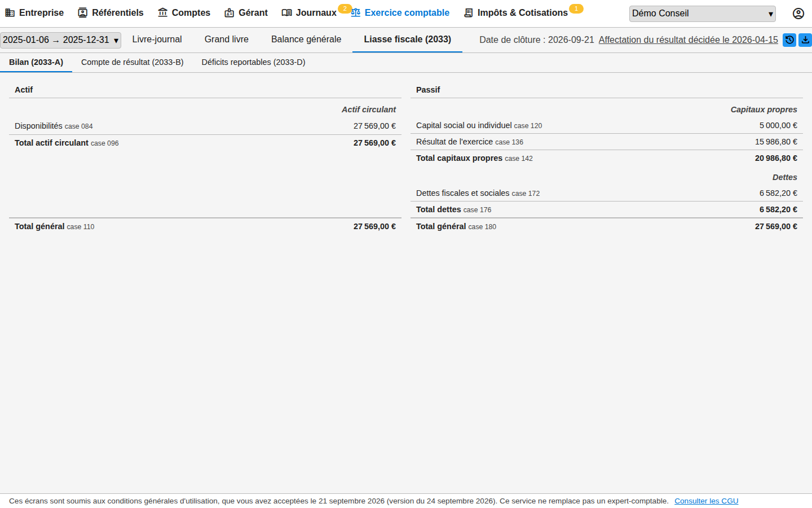Click the blue history icon button
Viewport: 812px width, 508px height.
pos(789,40)
